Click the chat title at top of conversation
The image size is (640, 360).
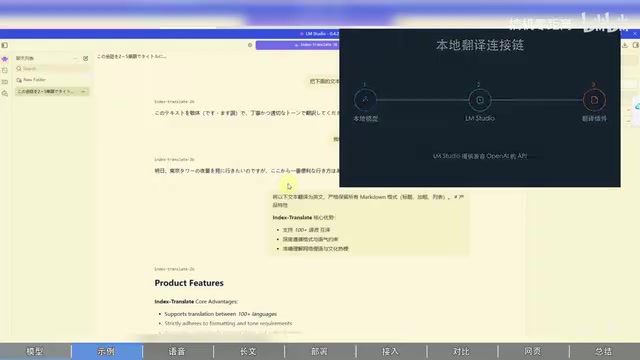click(x=131, y=56)
